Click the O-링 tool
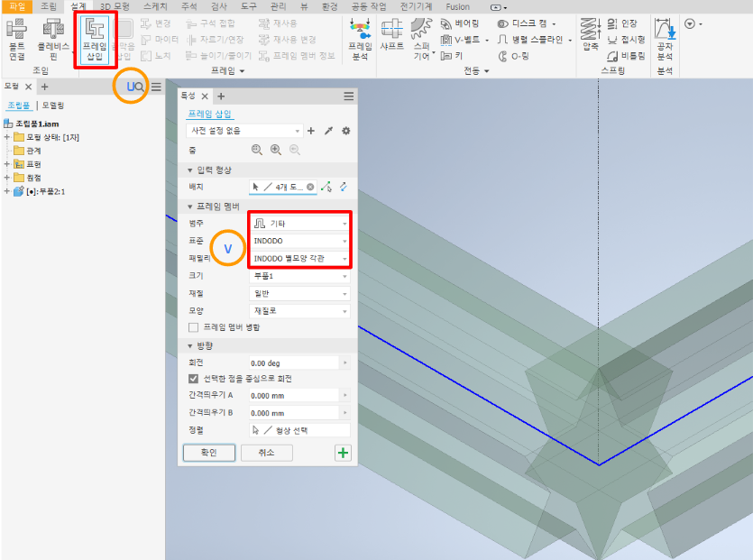The height and width of the screenshot is (560, 753). point(513,56)
